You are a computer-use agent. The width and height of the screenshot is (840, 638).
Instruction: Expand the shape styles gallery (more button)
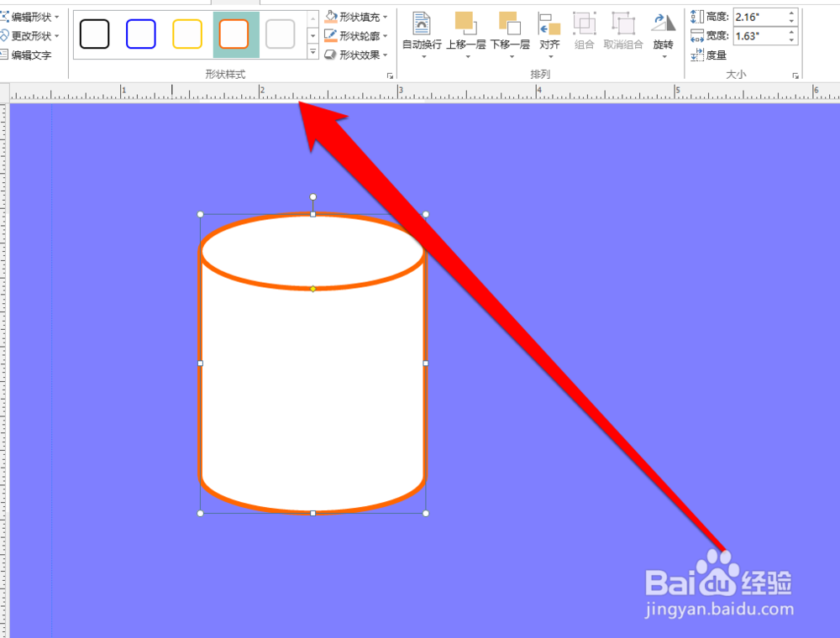tap(312, 52)
